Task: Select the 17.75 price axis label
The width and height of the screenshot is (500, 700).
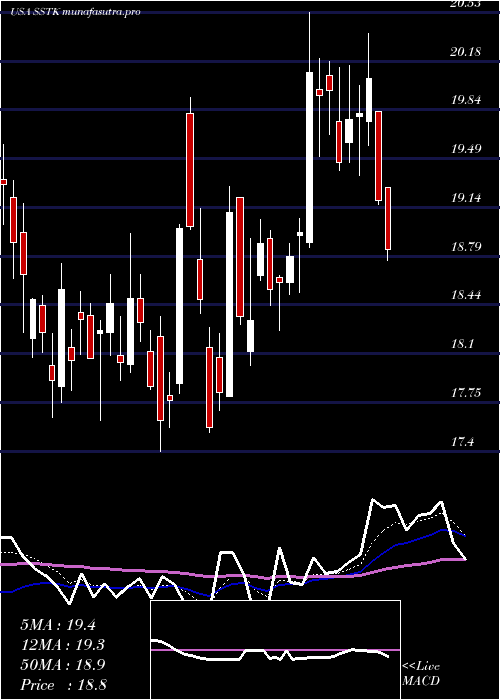Action: point(466,393)
